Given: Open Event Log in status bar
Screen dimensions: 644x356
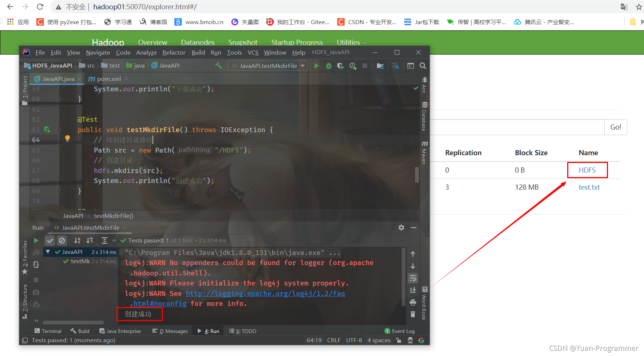Looking at the screenshot, I should 400,331.
